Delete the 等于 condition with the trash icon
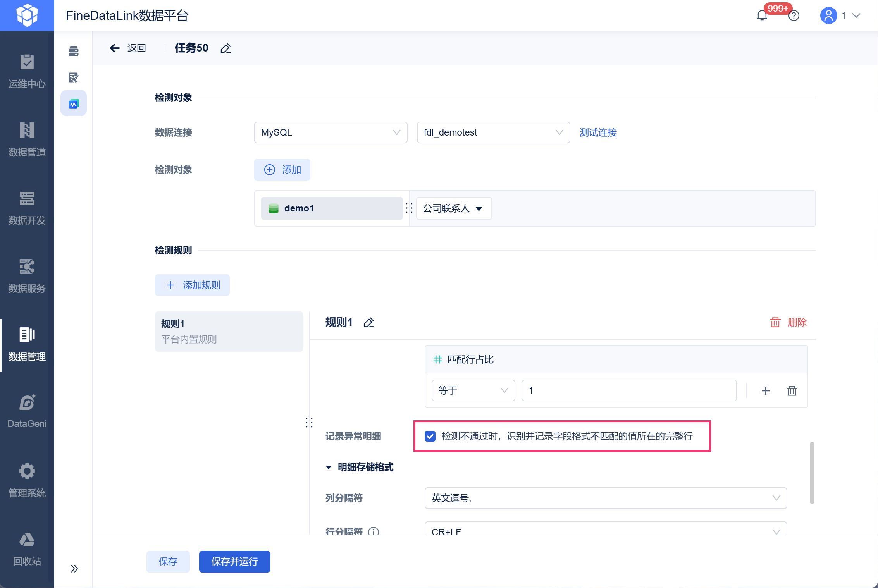Image resolution: width=878 pixels, height=588 pixels. point(792,390)
